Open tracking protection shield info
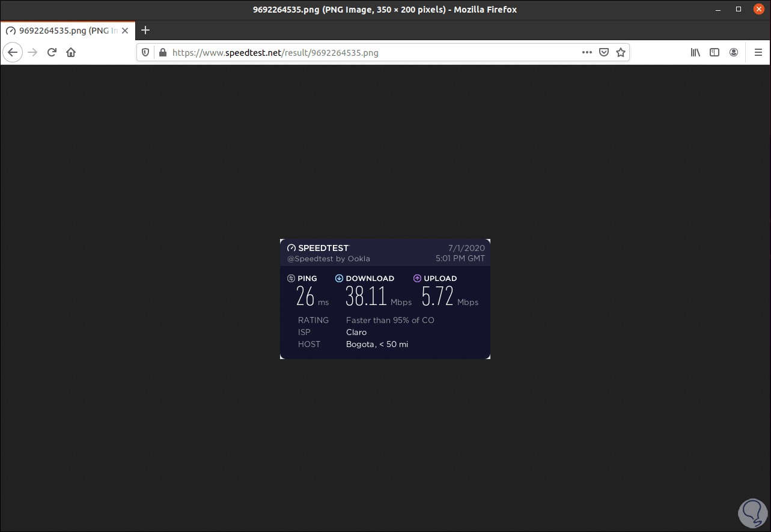The width and height of the screenshot is (771, 532). 145,52
